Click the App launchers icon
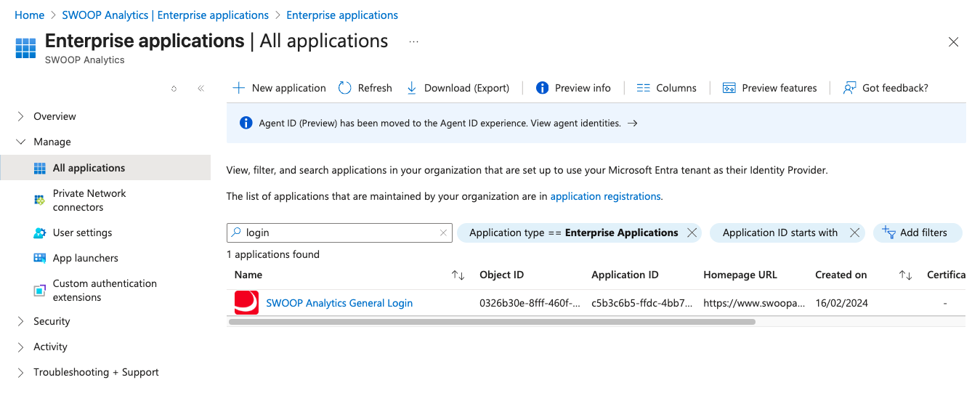The image size is (980, 396). 40,258
